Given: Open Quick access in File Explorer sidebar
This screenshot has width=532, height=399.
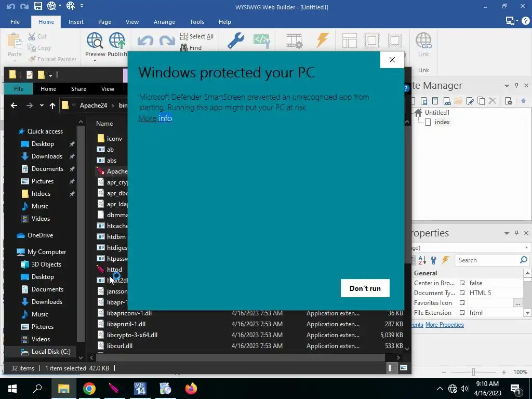Looking at the screenshot, I should pyautogui.click(x=45, y=131).
